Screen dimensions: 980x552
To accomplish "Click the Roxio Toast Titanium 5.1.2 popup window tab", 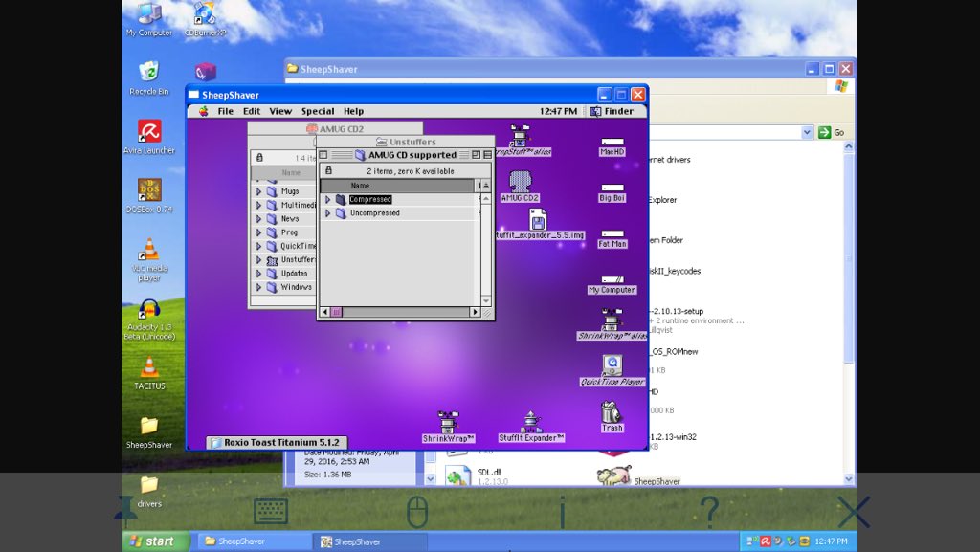I will (x=277, y=442).
